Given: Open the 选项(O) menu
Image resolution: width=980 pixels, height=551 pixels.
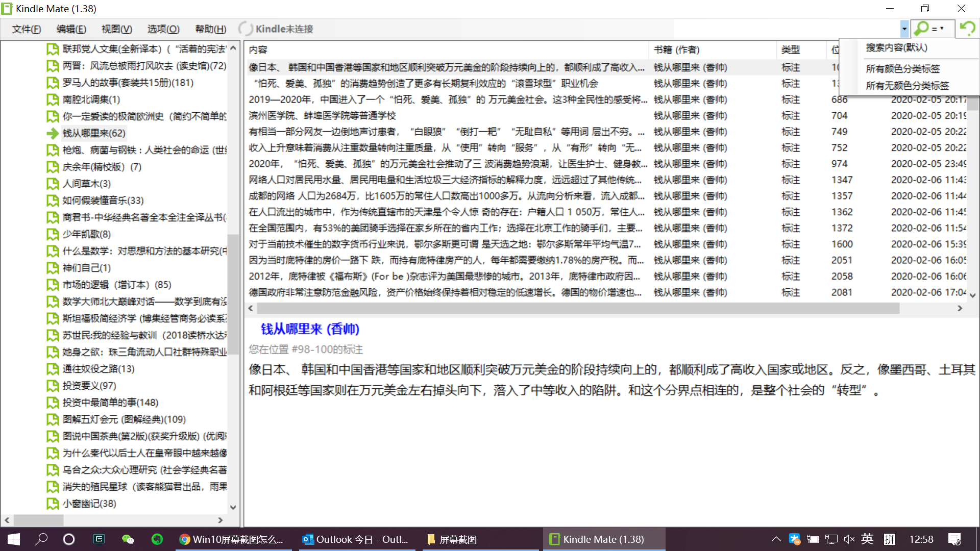Looking at the screenshot, I should coord(163,29).
